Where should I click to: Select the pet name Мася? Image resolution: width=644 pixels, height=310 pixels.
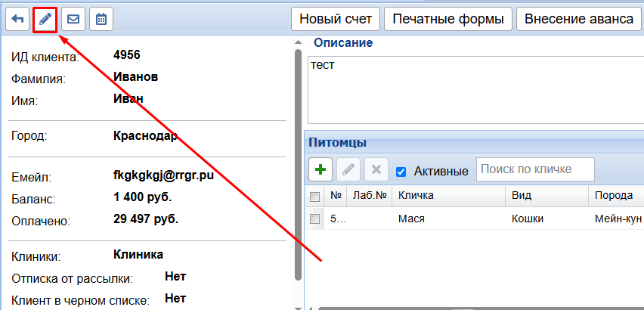coord(411,219)
